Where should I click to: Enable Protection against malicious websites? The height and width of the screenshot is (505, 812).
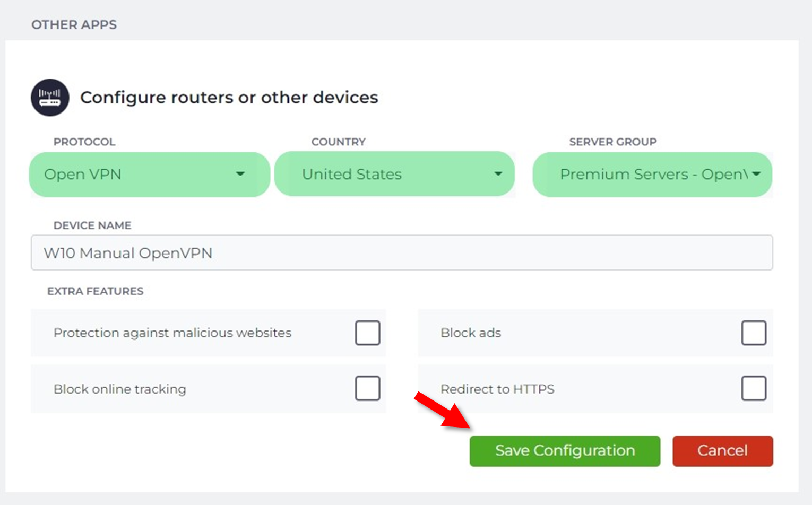(368, 333)
